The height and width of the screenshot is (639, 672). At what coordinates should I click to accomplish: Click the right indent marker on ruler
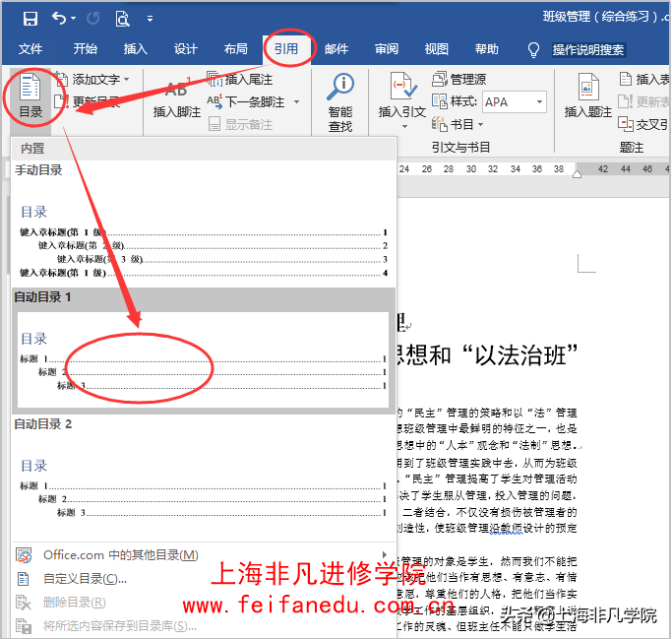tap(577, 174)
